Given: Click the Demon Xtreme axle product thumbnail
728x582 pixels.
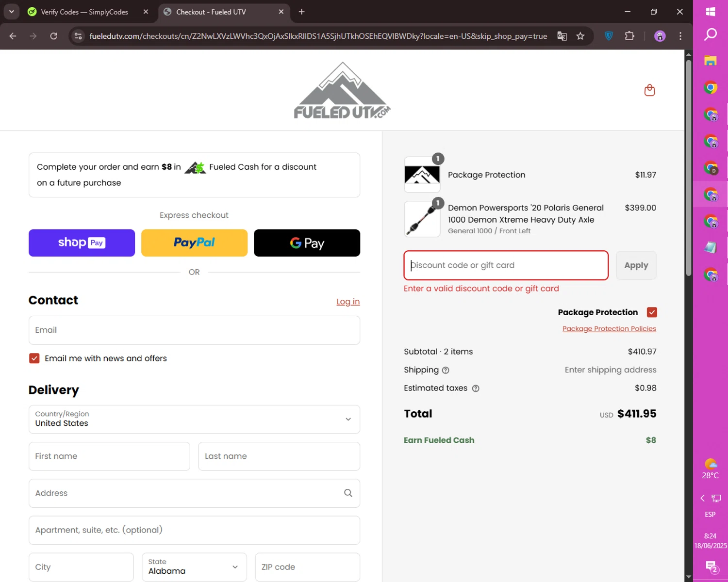Looking at the screenshot, I should pos(422,219).
